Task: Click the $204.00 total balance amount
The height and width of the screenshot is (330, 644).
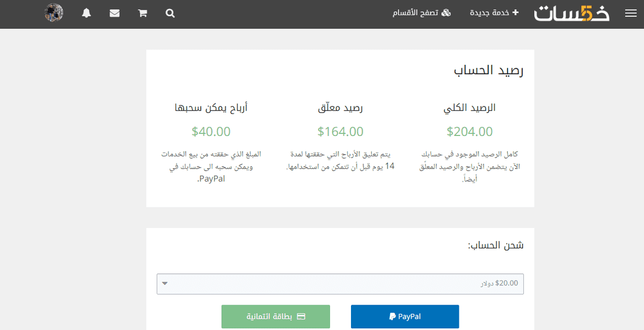Action: [x=470, y=132]
